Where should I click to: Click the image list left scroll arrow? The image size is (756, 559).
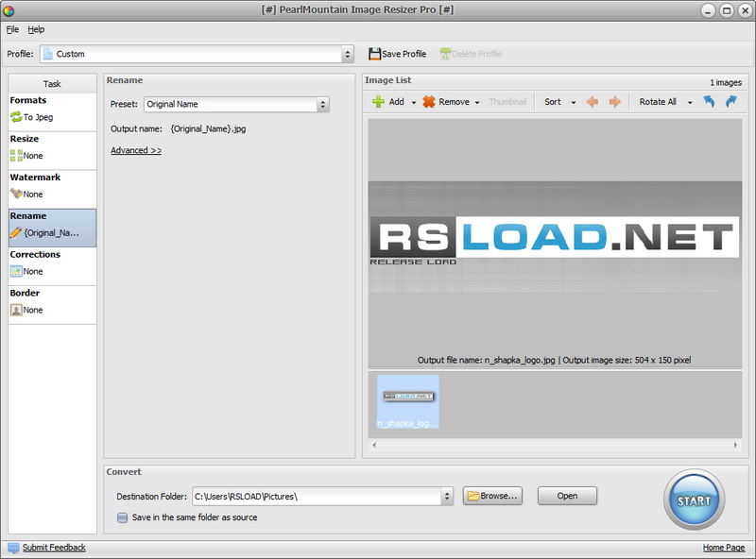374,446
